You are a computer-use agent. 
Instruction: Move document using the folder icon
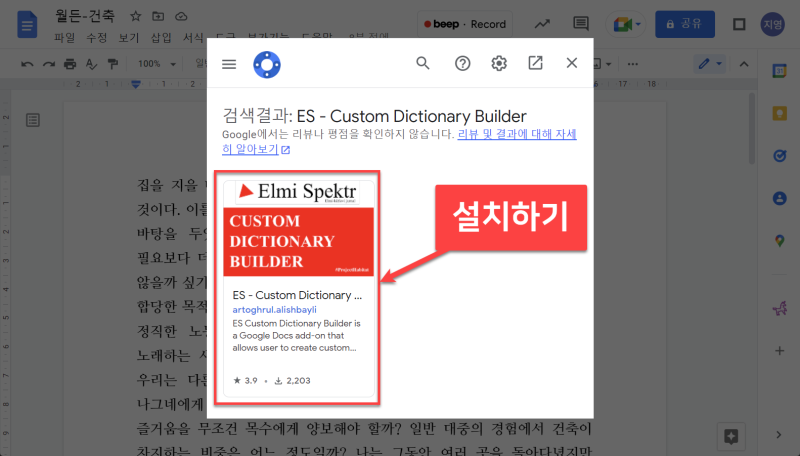(158, 16)
